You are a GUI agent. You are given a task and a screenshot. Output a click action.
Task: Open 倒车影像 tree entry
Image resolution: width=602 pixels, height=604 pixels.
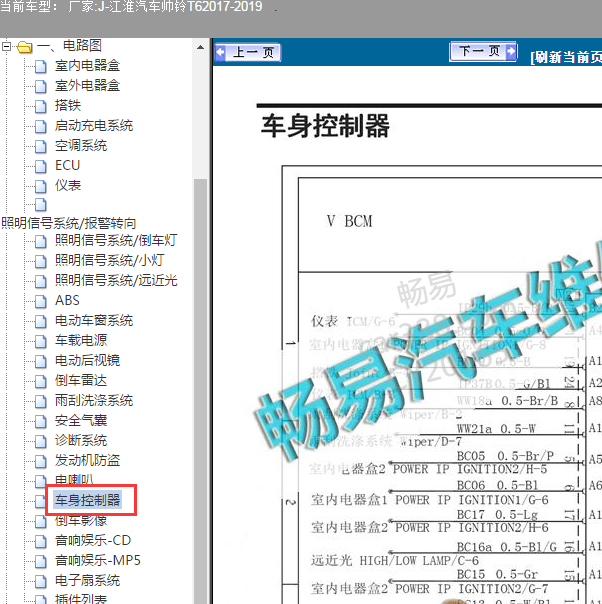(81, 521)
